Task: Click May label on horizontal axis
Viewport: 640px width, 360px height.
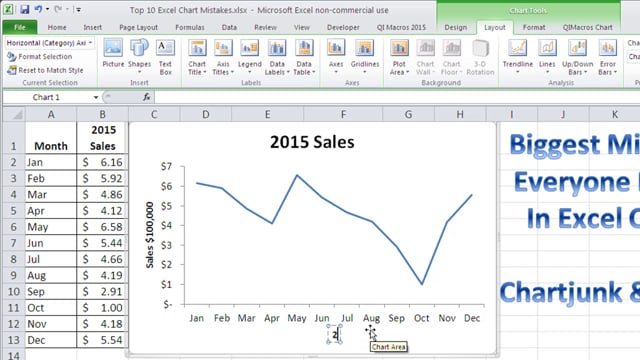Action: pos(297,318)
